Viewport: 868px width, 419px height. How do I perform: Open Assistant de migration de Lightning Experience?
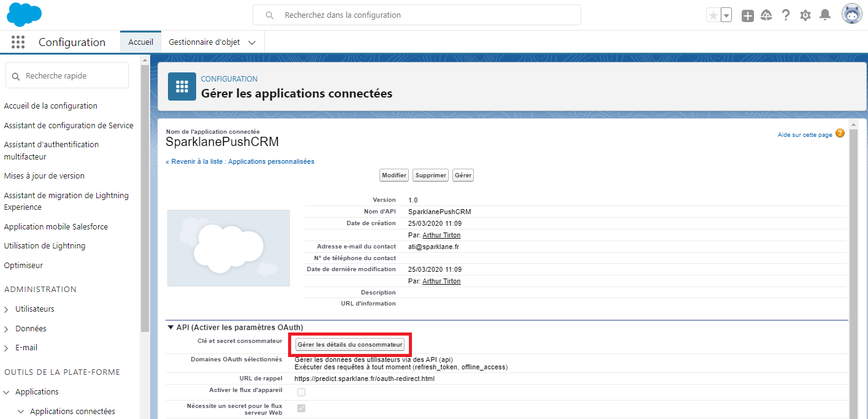pyautogui.click(x=66, y=201)
